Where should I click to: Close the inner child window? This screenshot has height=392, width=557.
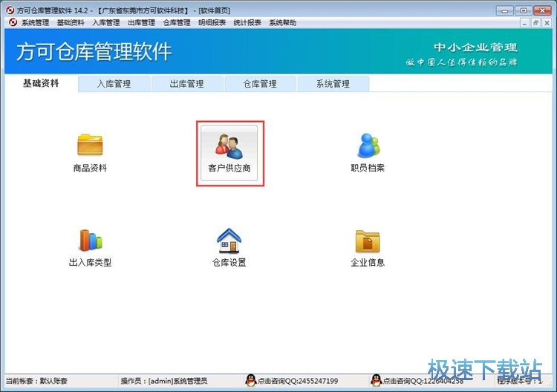pyautogui.click(x=547, y=23)
